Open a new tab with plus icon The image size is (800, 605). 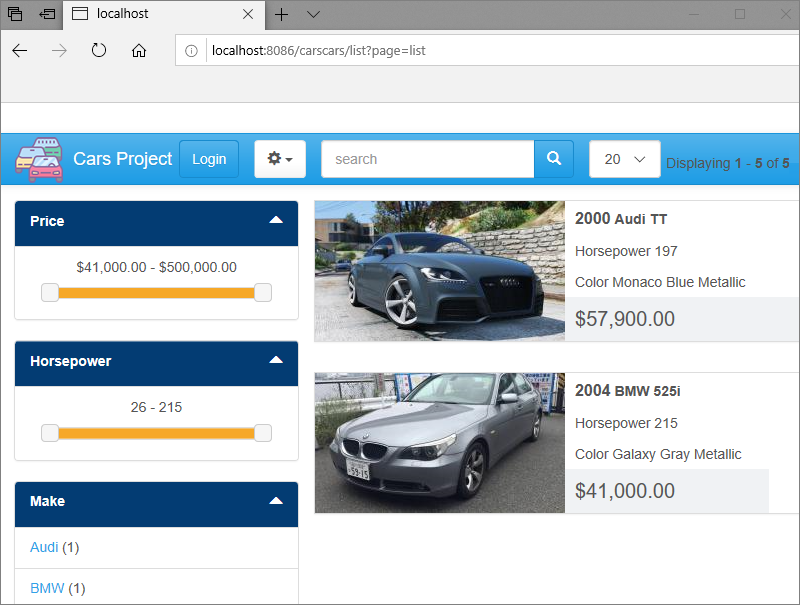pyautogui.click(x=282, y=14)
